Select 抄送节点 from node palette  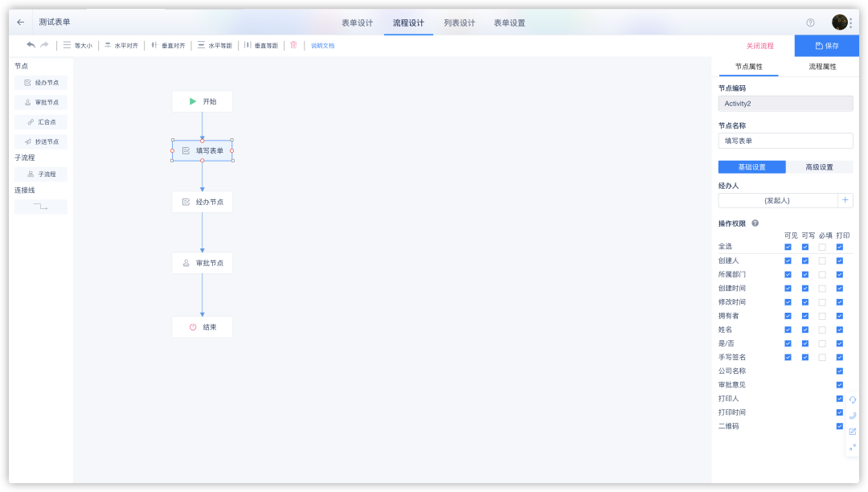[41, 141]
